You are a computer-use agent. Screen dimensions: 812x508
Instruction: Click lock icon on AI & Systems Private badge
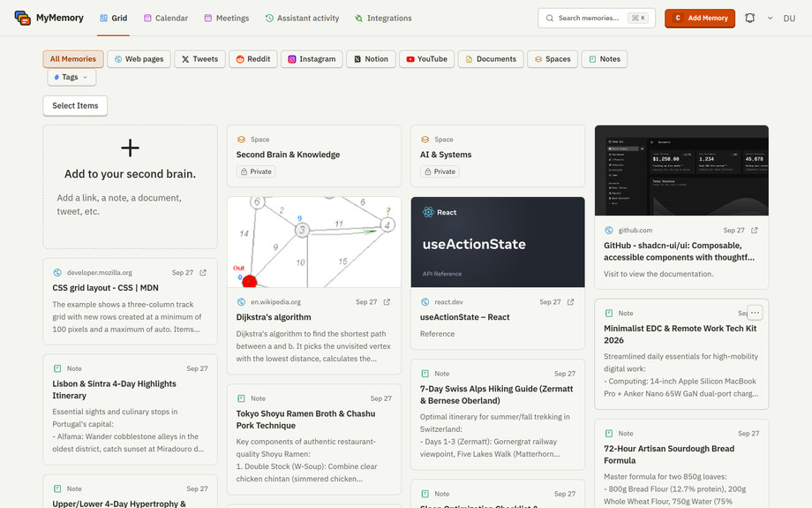(x=428, y=171)
